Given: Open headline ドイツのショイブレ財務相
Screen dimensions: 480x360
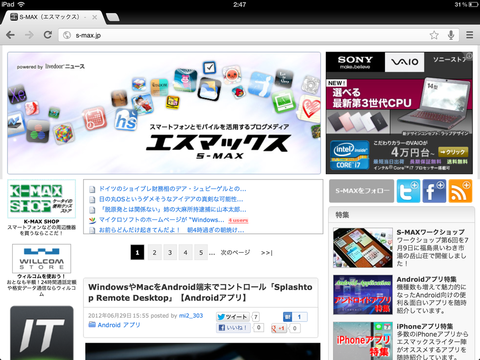Looking at the screenshot, I should (x=173, y=189).
